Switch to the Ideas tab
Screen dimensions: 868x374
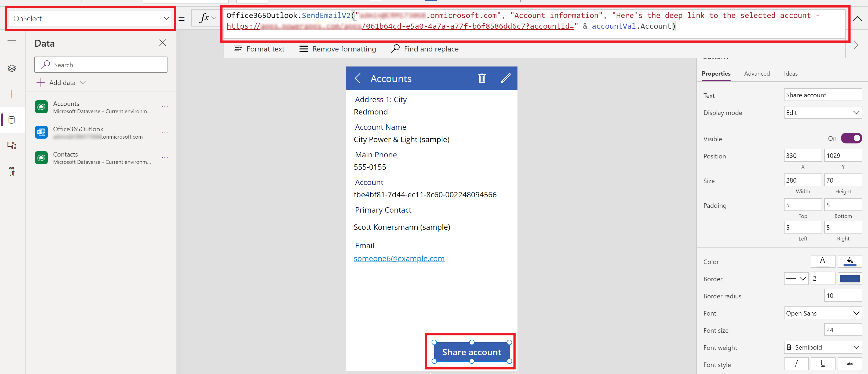click(790, 74)
